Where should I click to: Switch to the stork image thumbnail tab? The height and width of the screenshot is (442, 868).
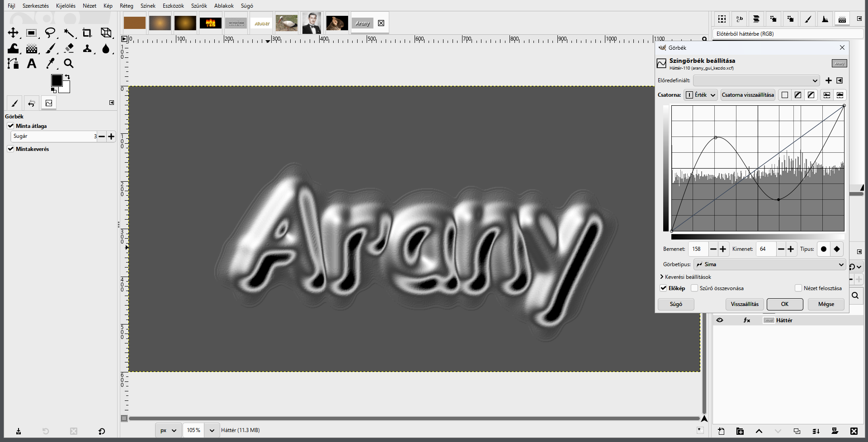pyautogui.click(x=287, y=23)
